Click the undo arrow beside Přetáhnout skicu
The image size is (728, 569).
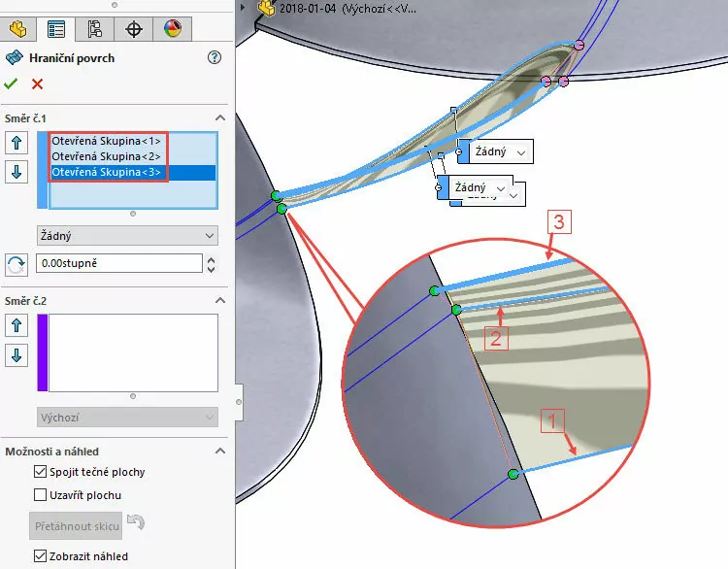point(136,522)
